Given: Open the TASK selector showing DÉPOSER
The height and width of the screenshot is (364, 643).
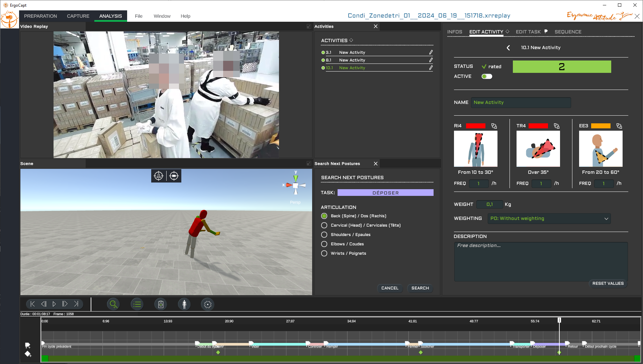Looking at the screenshot, I should click(x=385, y=193).
